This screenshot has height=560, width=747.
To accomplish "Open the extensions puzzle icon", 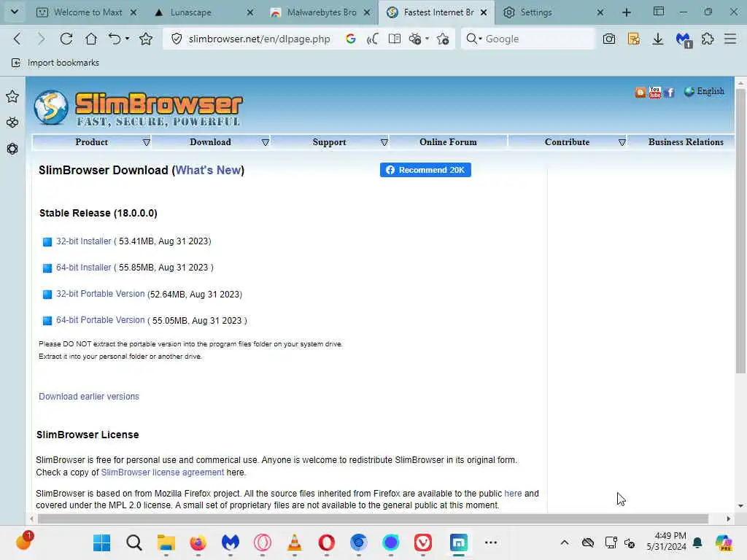I will (x=708, y=39).
